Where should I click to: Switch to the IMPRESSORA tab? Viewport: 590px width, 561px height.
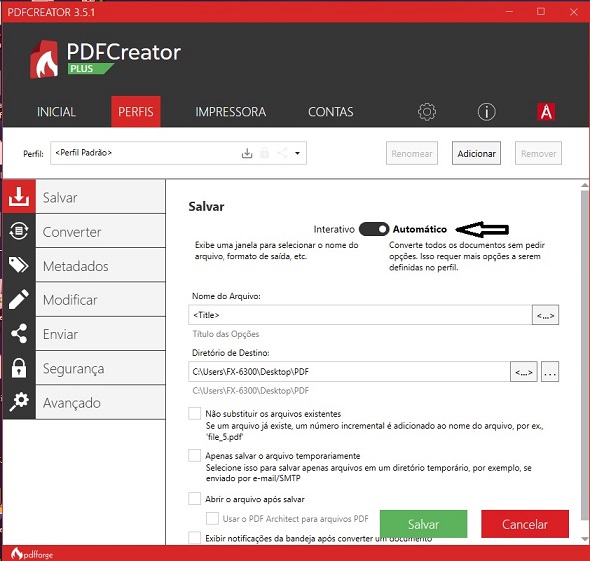coord(230,112)
